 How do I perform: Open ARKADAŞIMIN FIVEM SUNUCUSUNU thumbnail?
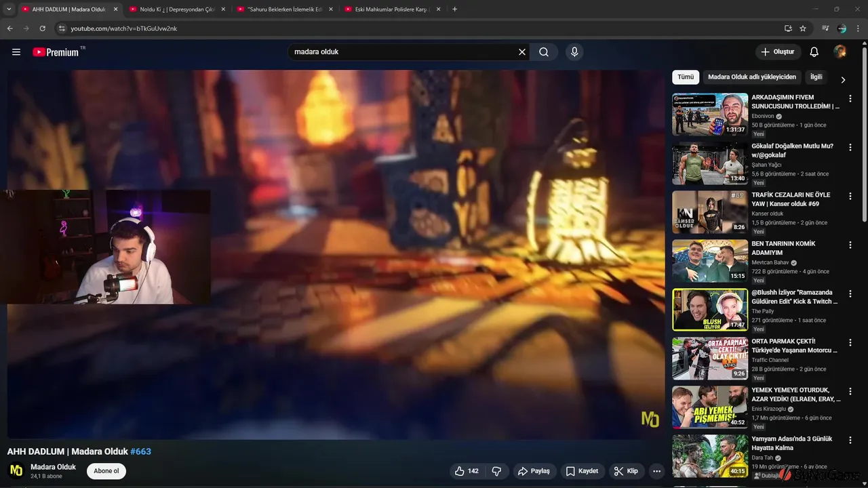710,115
